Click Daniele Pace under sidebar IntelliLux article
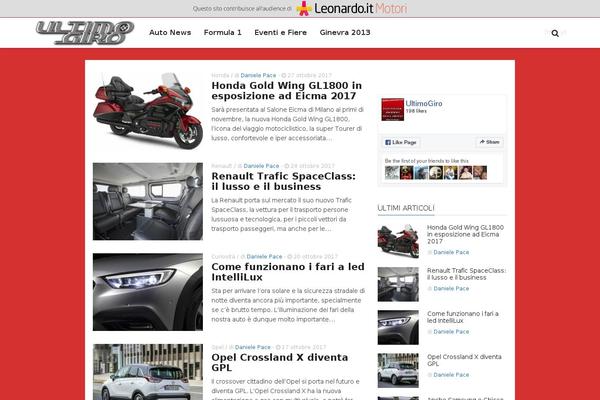Viewport: 600px width, 400px height. tap(451, 332)
